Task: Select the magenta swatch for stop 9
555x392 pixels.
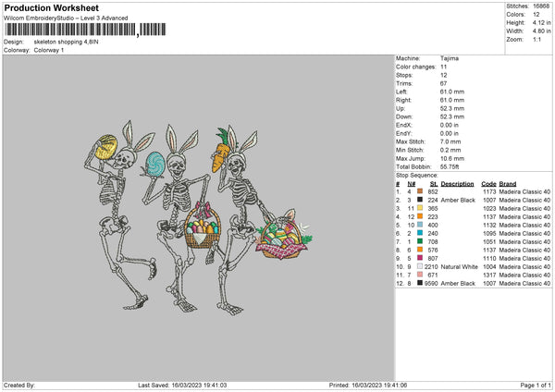Action: (420, 258)
